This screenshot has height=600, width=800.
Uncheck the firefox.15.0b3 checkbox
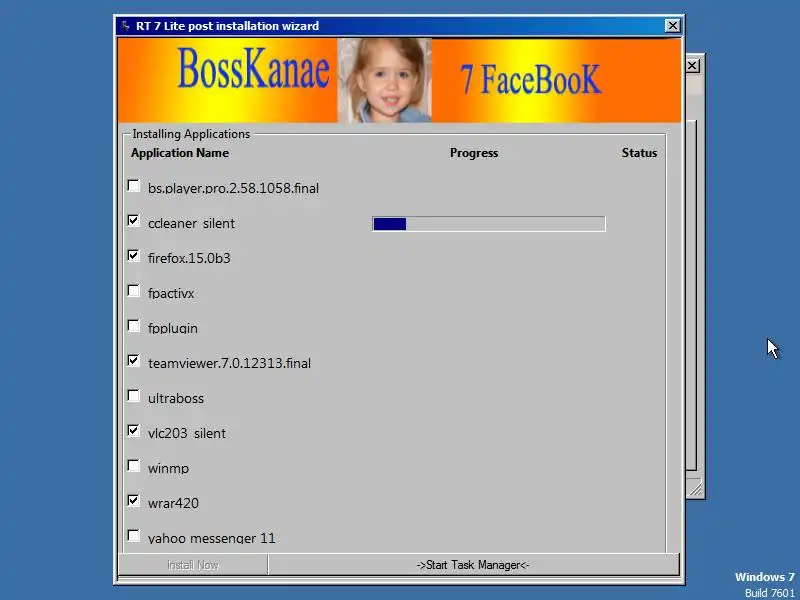(x=134, y=256)
